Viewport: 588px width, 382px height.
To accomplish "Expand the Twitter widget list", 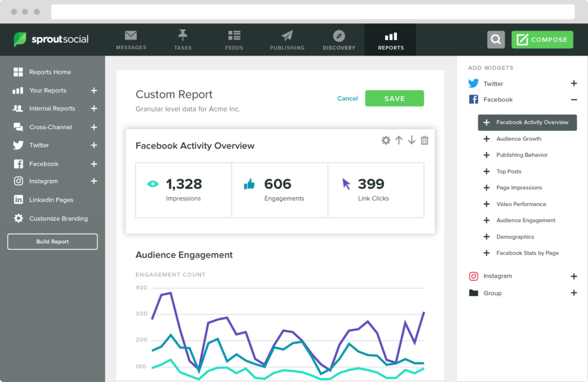I will 574,83.
